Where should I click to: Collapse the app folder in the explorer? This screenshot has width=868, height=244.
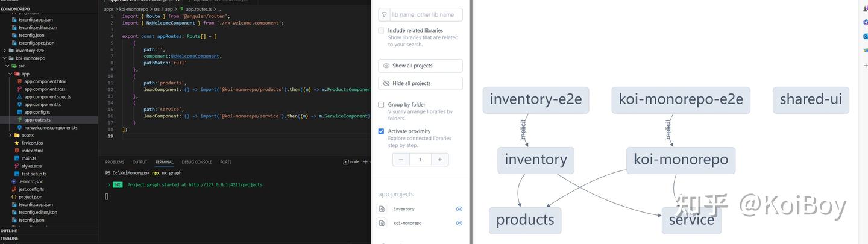tap(11, 74)
